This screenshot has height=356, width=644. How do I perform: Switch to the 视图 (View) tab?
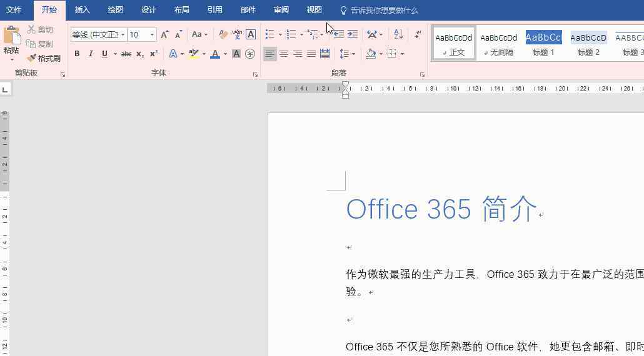(x=314, y=10)
